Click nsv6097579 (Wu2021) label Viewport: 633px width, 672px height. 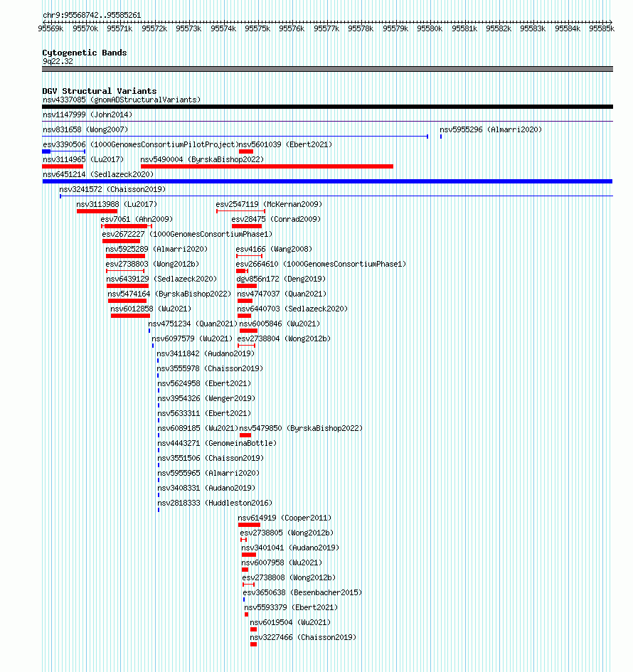192,339
